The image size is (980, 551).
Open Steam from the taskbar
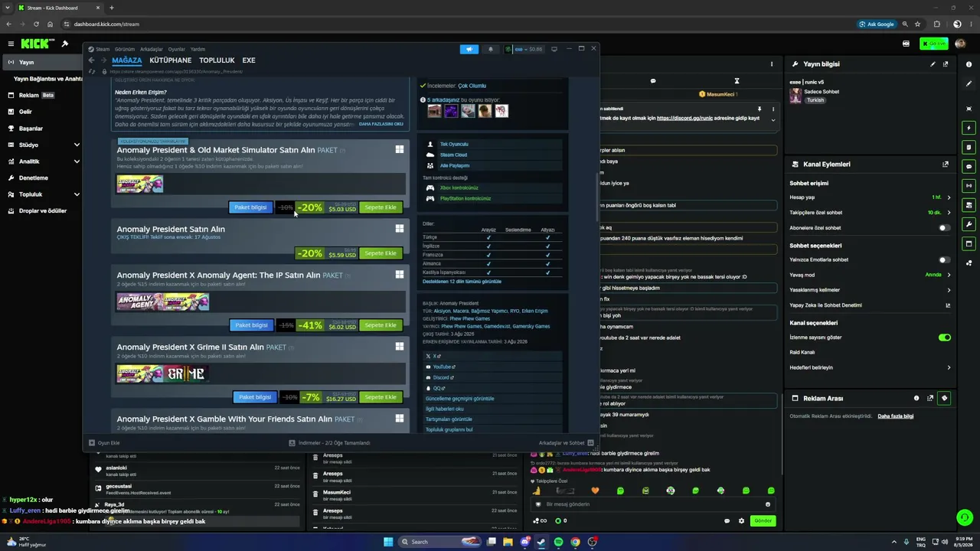[541, 543]
